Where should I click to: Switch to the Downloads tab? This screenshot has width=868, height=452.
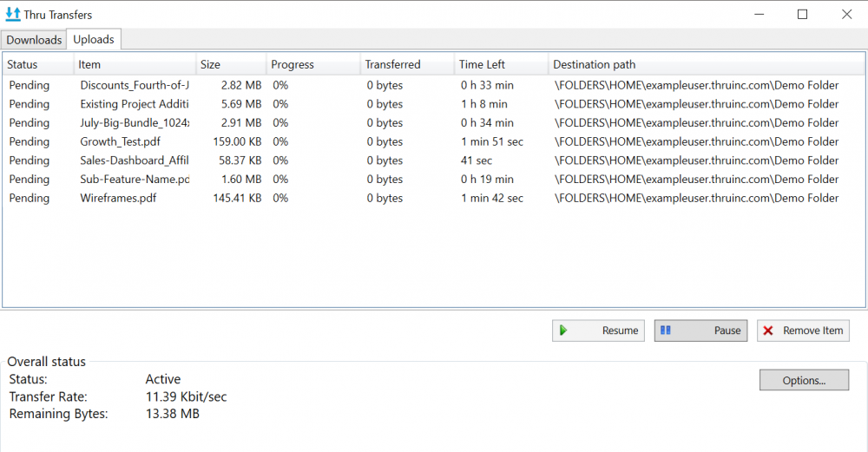tap(34, 40)
